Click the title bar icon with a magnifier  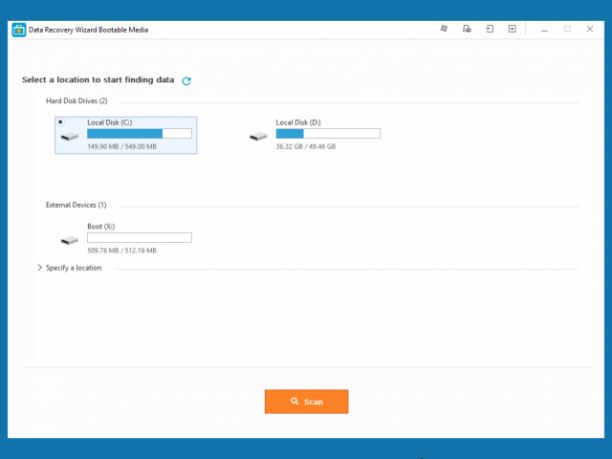pos(467,29)
